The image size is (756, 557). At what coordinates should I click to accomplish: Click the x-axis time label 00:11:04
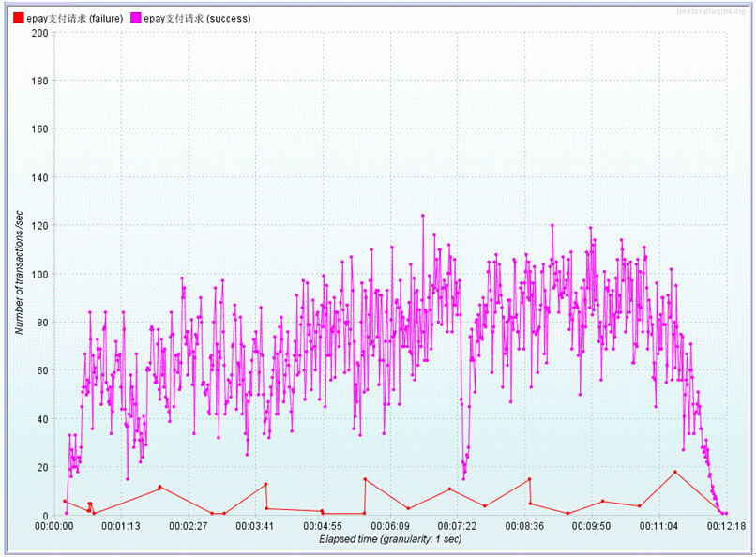point(659,526)
